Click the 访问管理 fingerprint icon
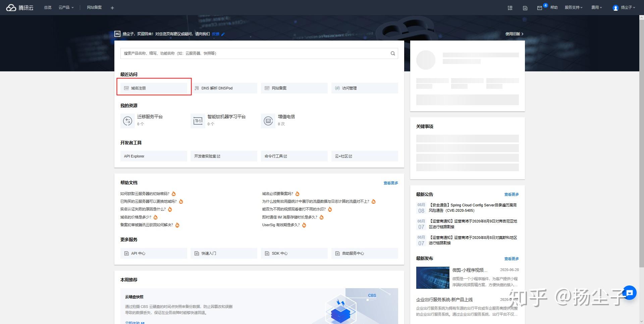 tap(337, 88)
